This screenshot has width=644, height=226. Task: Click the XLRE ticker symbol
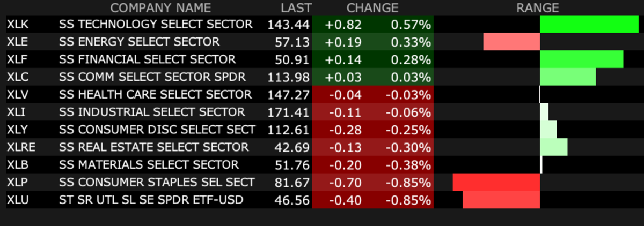tap(20, 147)
